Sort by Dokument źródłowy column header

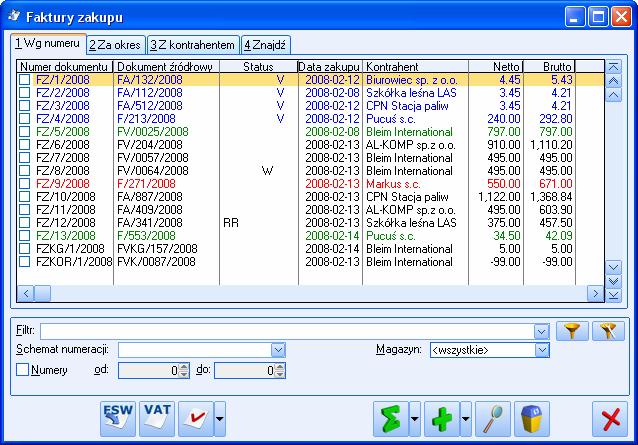coord(166,66)
